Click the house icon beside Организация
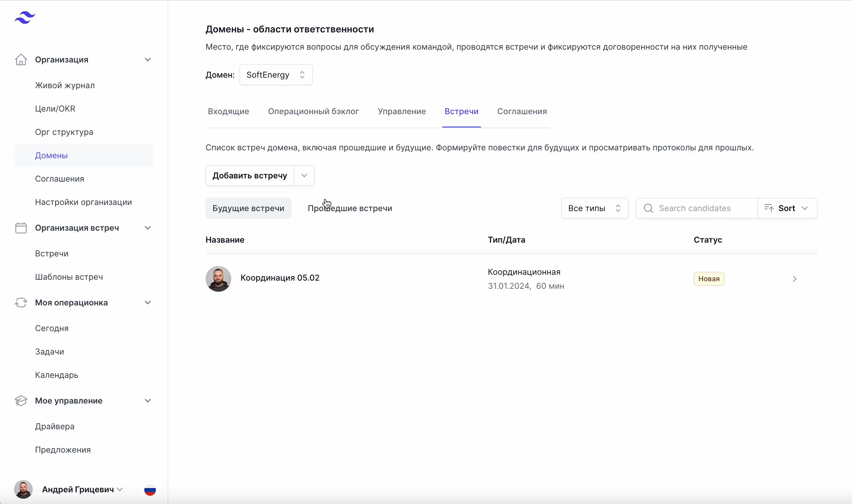This screenshot has width=852, height=504. (x=21, y=60)
